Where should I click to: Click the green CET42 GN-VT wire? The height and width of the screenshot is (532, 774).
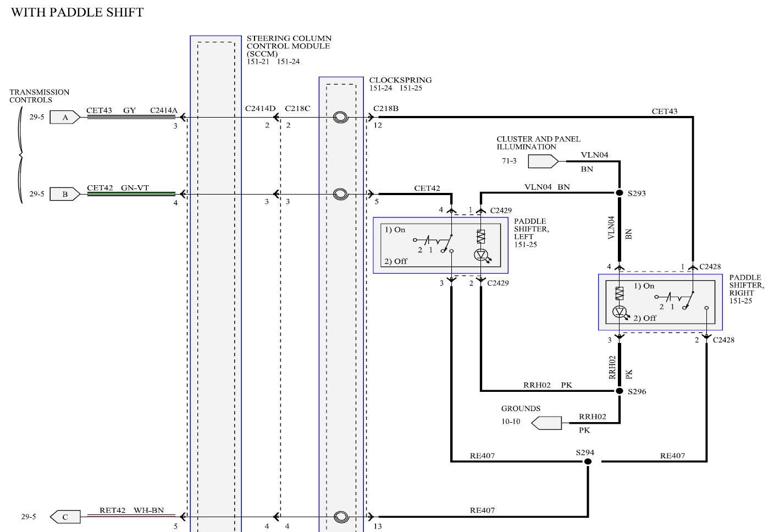tap(131, 194)
